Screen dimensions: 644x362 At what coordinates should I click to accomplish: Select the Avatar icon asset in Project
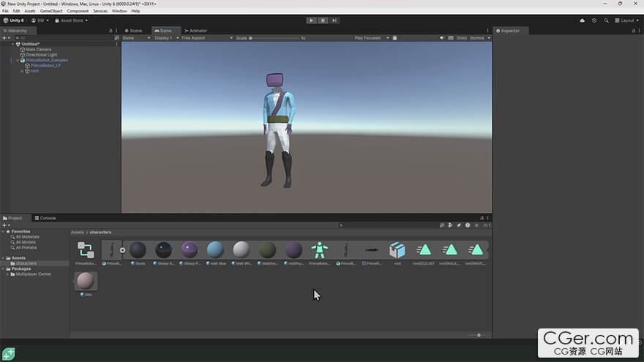click(319, 250)
